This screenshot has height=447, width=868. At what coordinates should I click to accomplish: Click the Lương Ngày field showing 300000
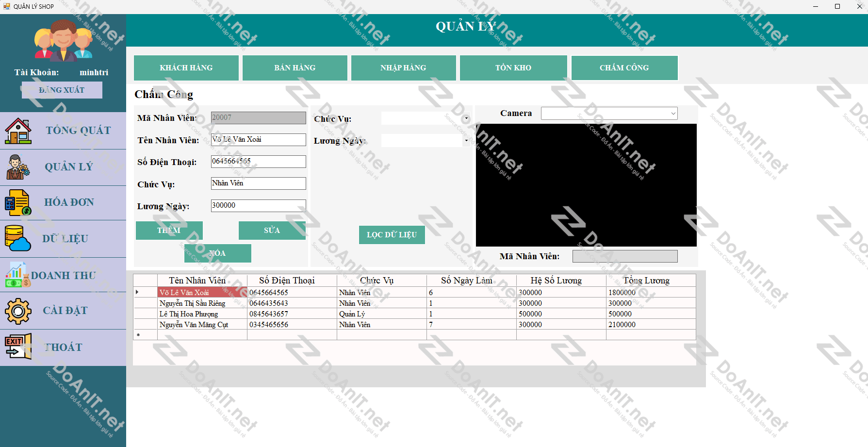pyautogui.click(x=259, y=206)
